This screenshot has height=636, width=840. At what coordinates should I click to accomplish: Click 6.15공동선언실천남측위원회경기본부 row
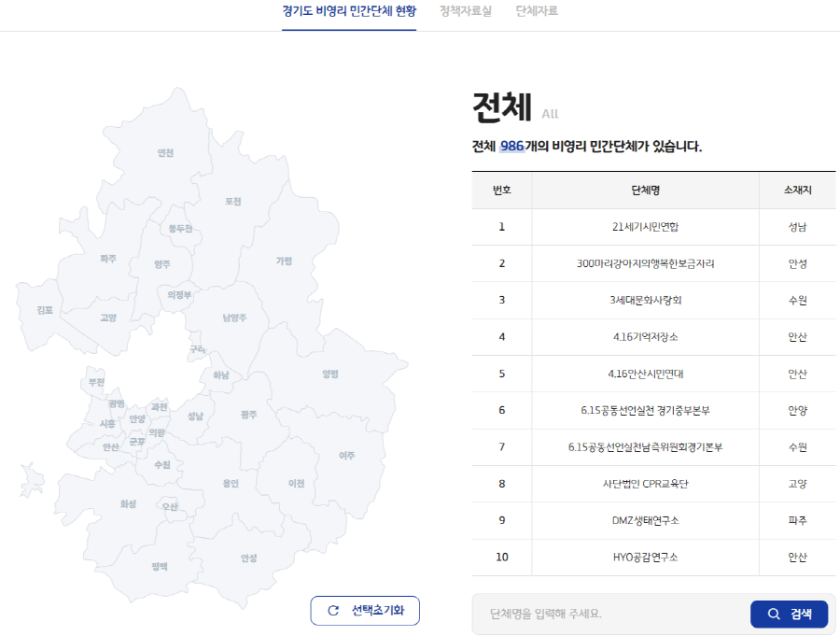point(653,446)
